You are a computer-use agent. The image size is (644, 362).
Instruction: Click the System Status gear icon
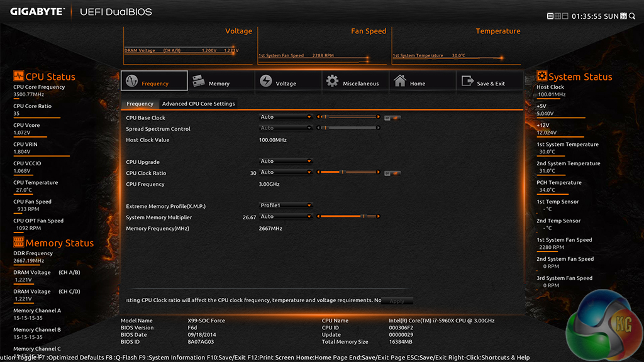(541, 76)
